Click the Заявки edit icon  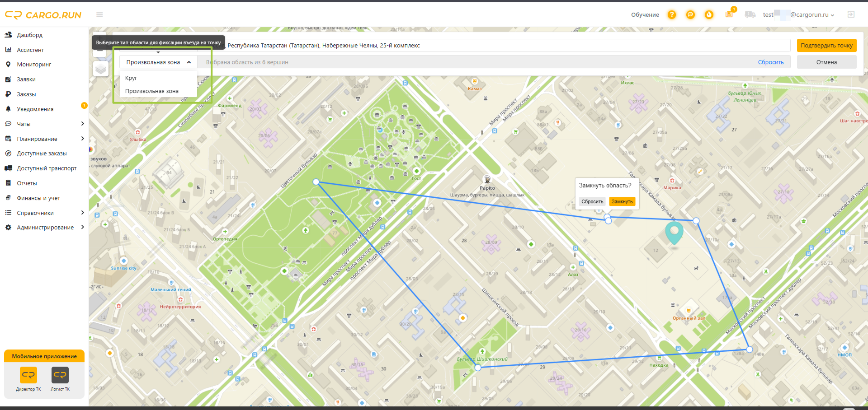8,79
